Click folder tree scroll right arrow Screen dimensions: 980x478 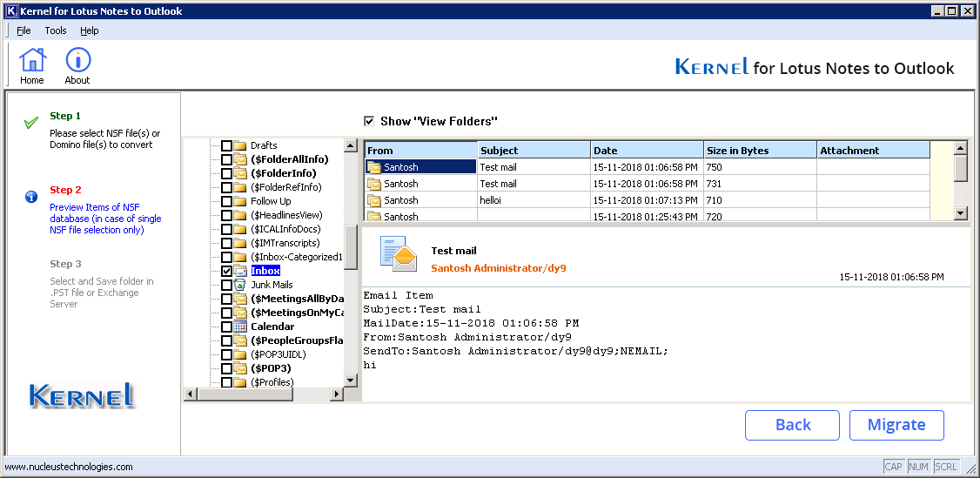pos(337,394)
